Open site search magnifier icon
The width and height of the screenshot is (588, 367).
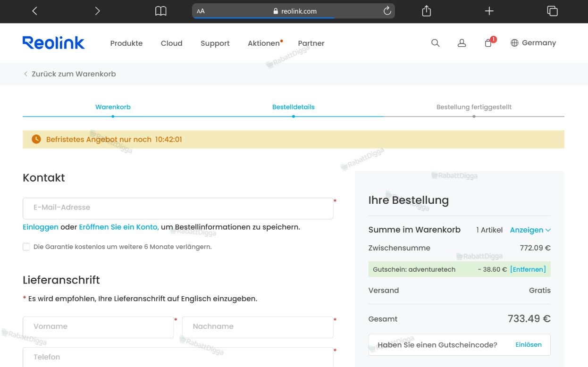(436, 43)
